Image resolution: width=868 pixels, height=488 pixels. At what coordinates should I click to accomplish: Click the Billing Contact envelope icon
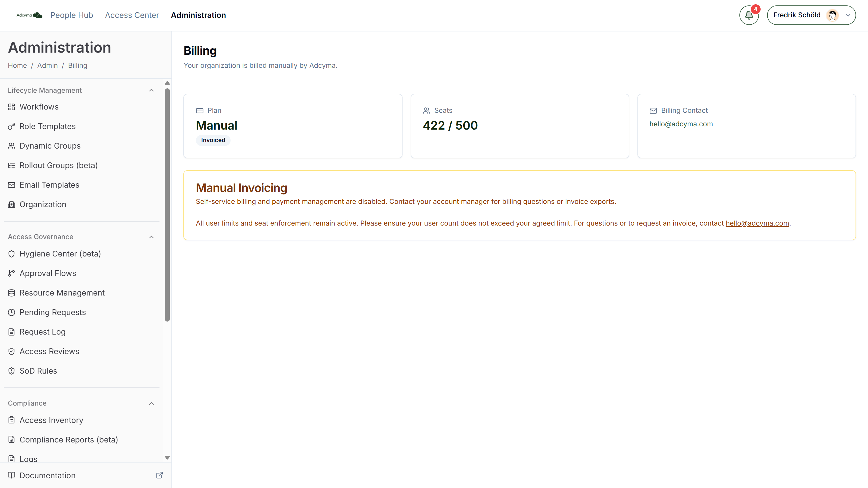point(653,111)
